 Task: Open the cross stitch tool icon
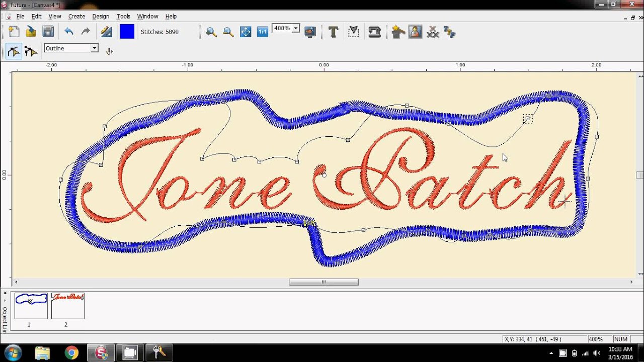[x=433, y=32]
